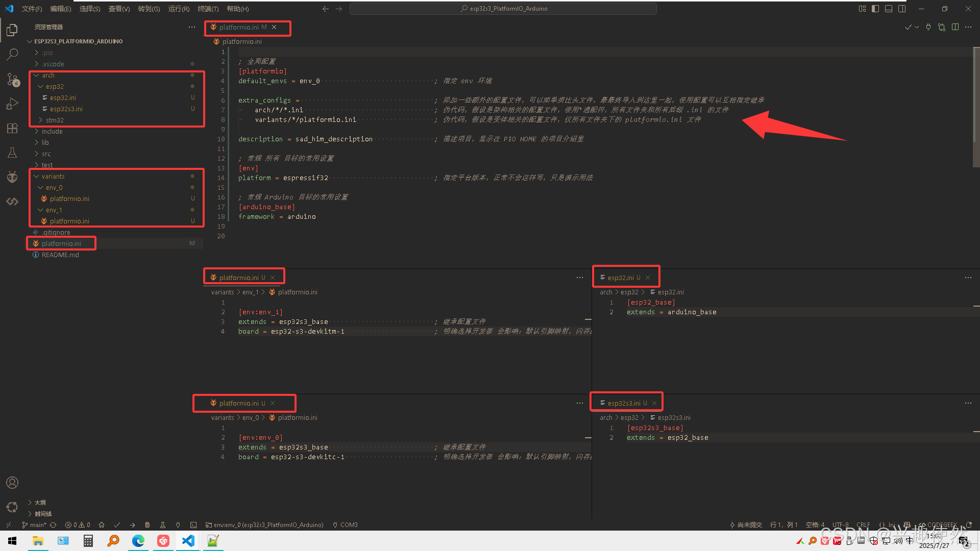The image size is (980, 551).
Task: Click PlatformIO Home icon in status bar
Action: click(102, 524)
